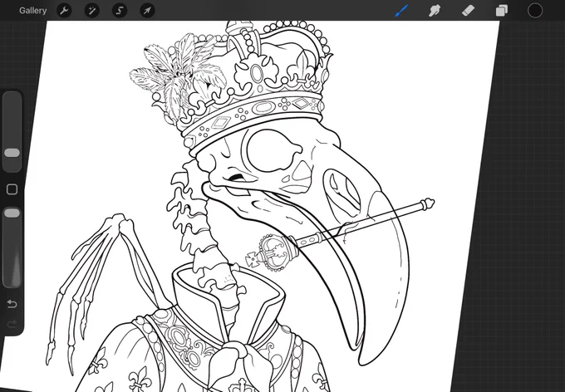Viewport: 565px width, 392px height.
Task: Click the brush size slider handle
Action: tap(12, 153)
